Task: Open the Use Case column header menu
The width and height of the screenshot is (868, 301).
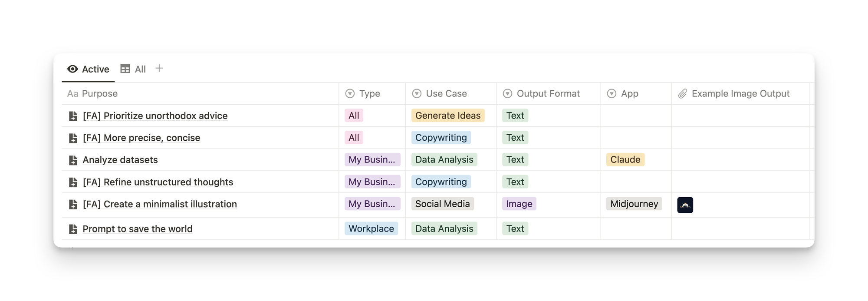Action: pyautogui.click(x=417, y=94)
